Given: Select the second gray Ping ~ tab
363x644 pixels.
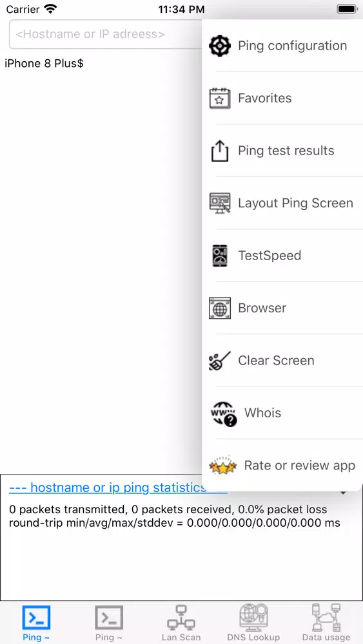Looking at the screenshot, I should (109, 623).
